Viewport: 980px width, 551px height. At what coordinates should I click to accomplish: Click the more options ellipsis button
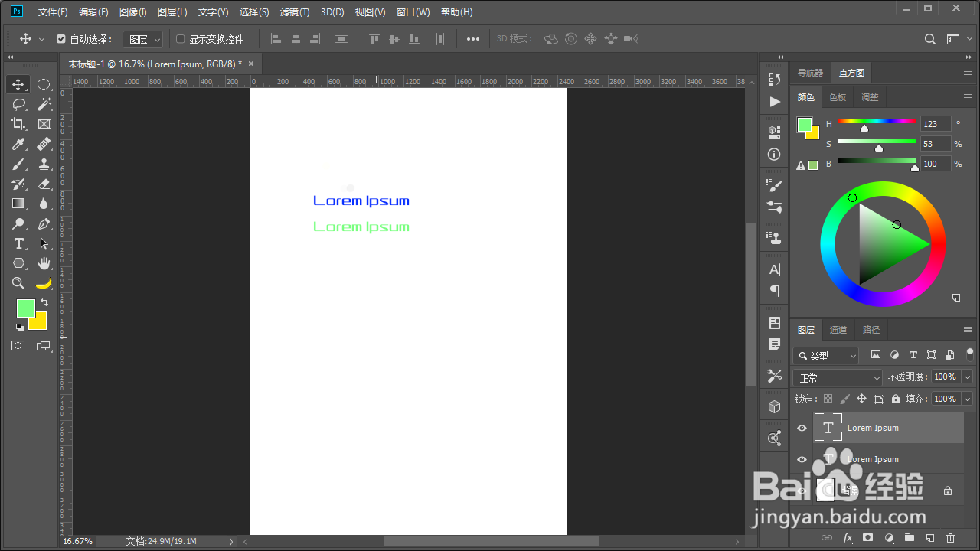click(473, 39)
